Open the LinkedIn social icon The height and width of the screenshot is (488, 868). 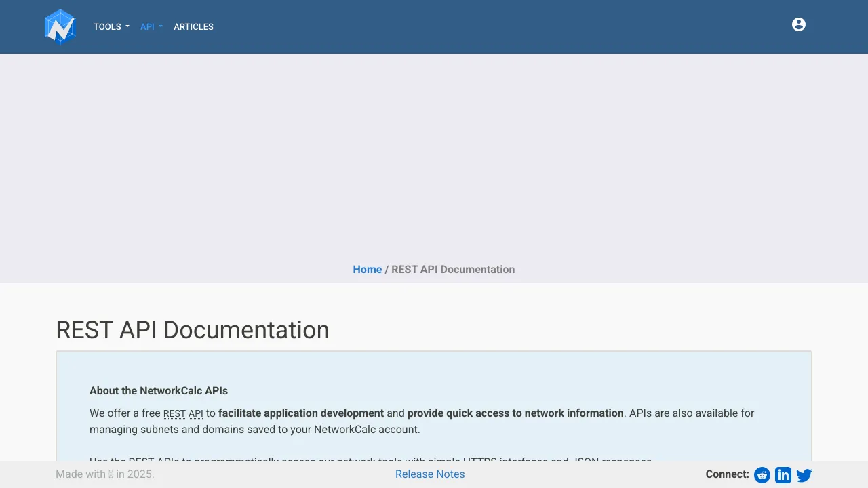click(783, 475)
